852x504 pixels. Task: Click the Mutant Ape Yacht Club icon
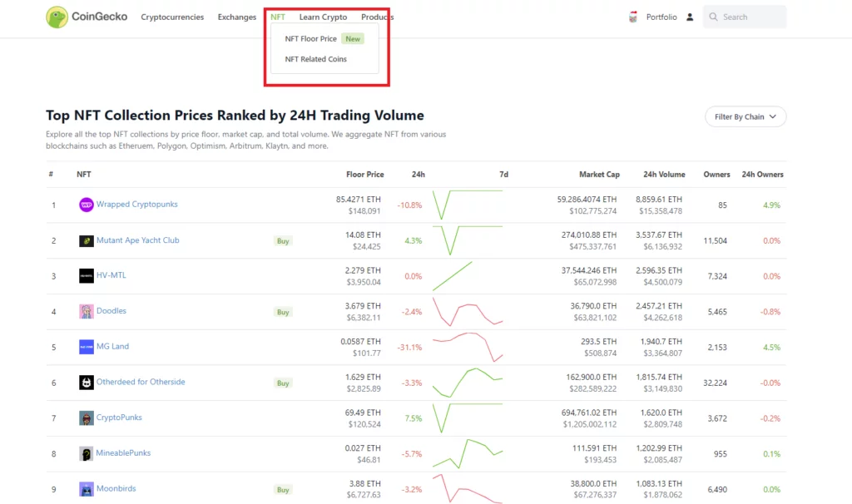[x=86, y=241]
